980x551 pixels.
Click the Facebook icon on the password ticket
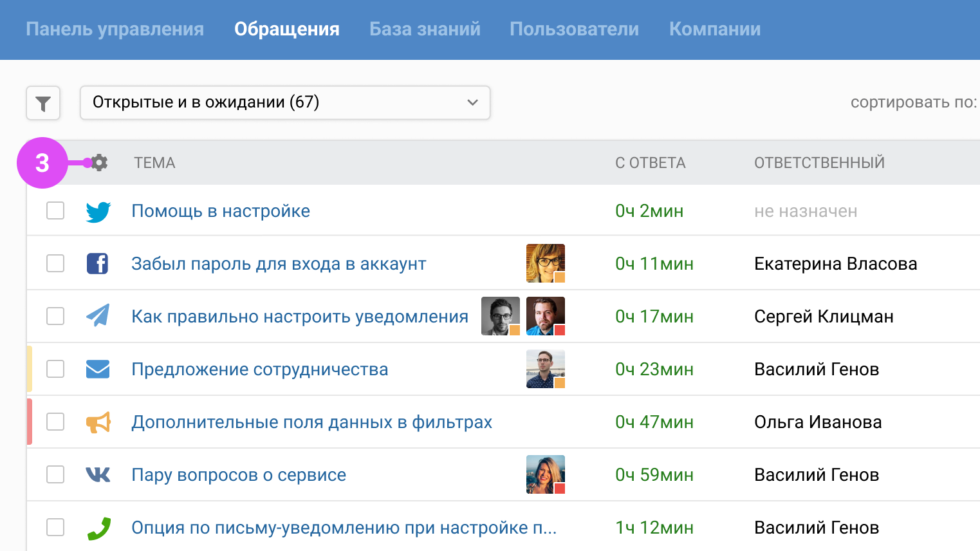pyautogui.click(x=98, y=263)
